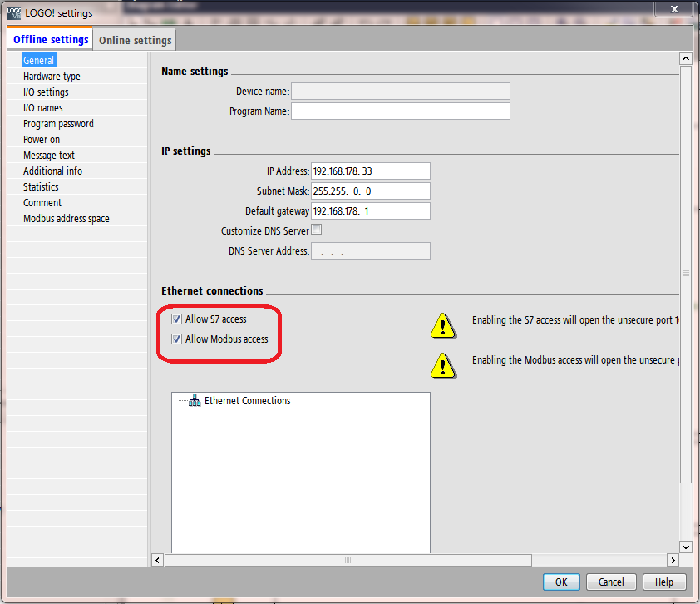Click the Cancel button
The height and width of the screenshot is (604, 700).
point(611,582)
